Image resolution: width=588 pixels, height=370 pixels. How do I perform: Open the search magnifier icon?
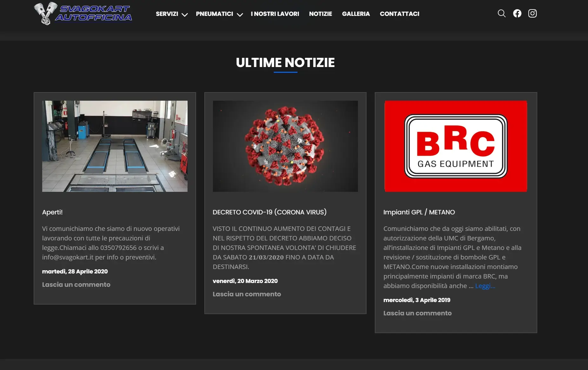click(x=501, y=13)
